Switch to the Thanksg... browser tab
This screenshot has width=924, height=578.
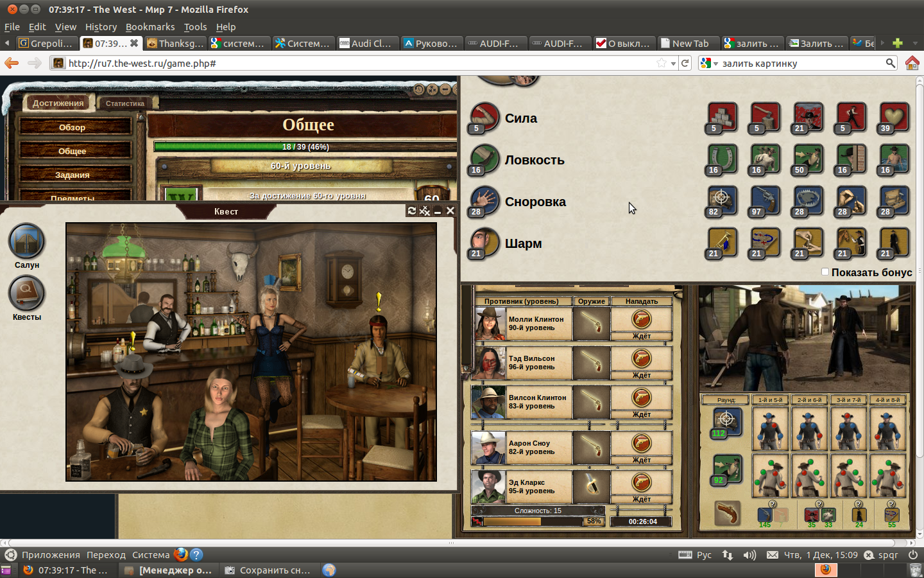point(175,43)
